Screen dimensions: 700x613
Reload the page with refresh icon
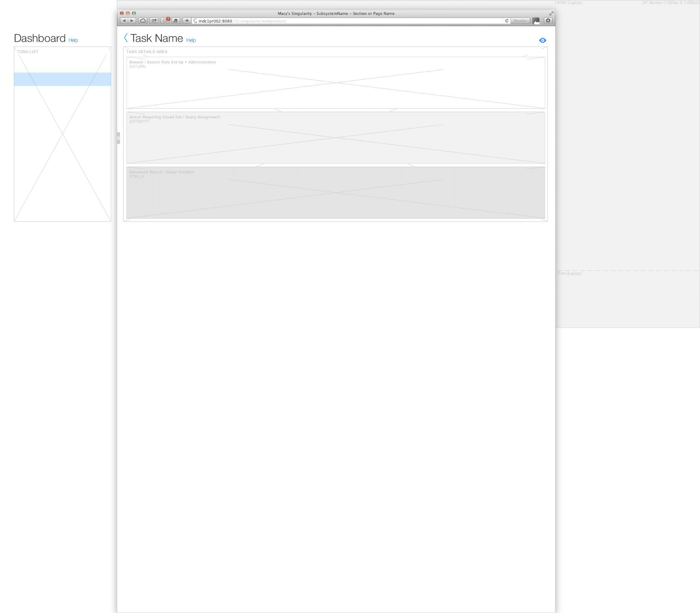click(507, 21)
